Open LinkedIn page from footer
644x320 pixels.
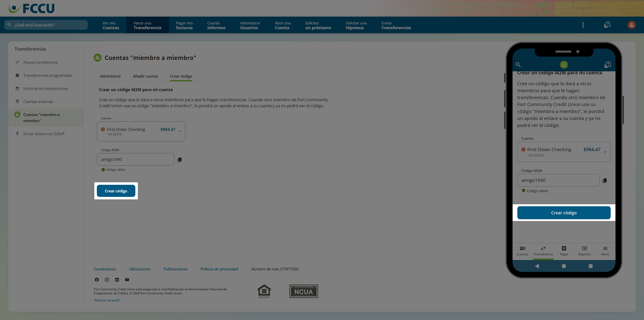[117, 280]
